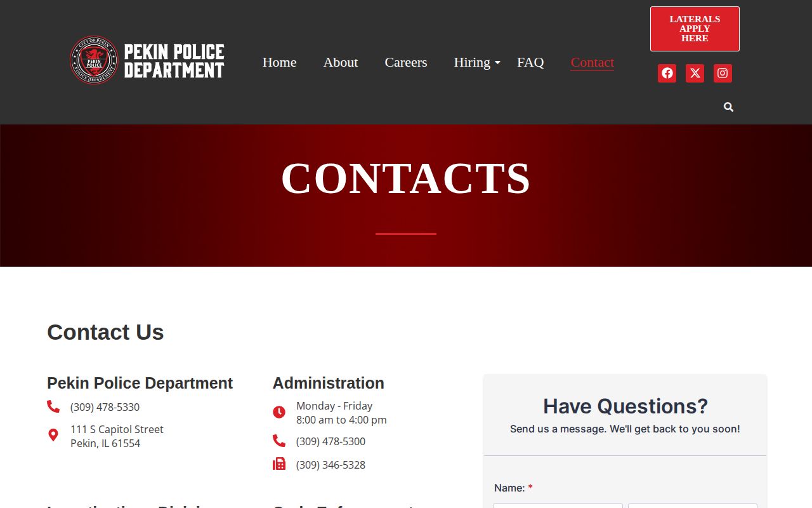The width and height of the screenshot is (812, 508).
Task: Go to the Home menu item
Action: point(280,62)
